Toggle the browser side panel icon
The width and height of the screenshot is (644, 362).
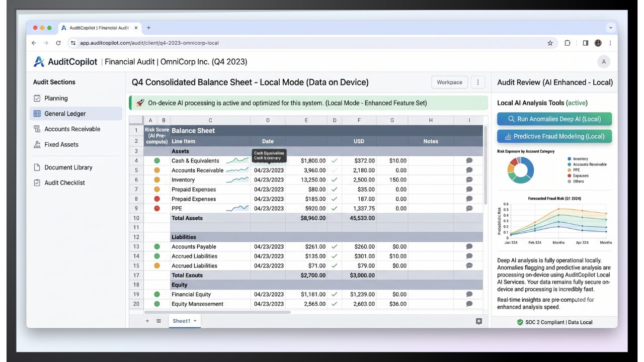pos(585,43)
